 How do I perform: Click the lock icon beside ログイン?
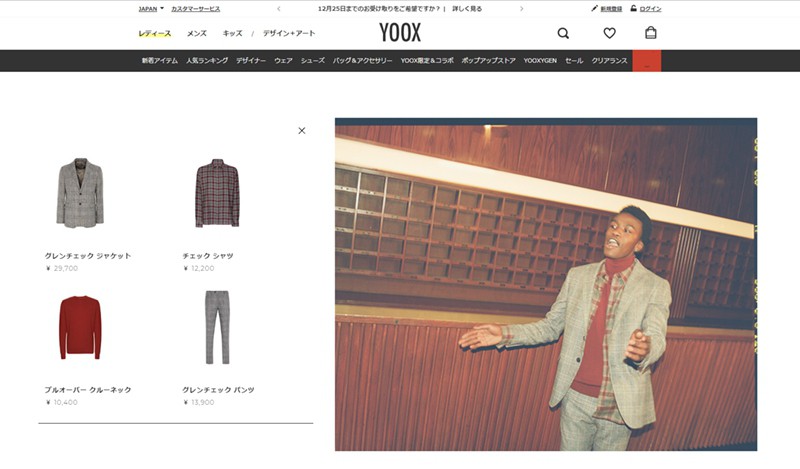click(633, 8)
